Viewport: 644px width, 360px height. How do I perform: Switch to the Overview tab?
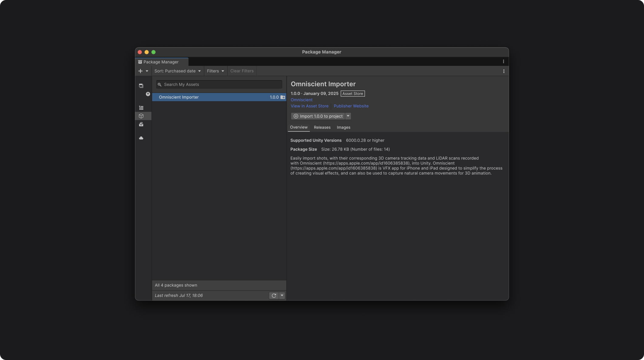click(x=299, y=127)
